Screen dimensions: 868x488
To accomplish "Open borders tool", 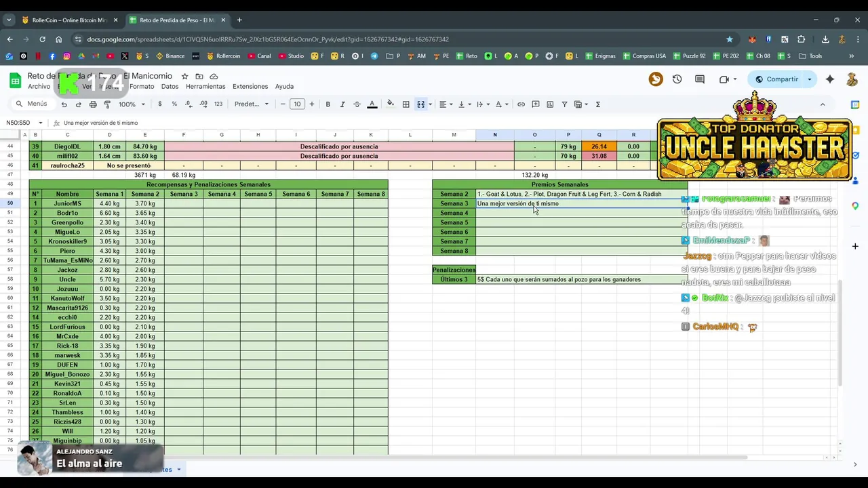I will pyautogui.click(x=406, y=104).
